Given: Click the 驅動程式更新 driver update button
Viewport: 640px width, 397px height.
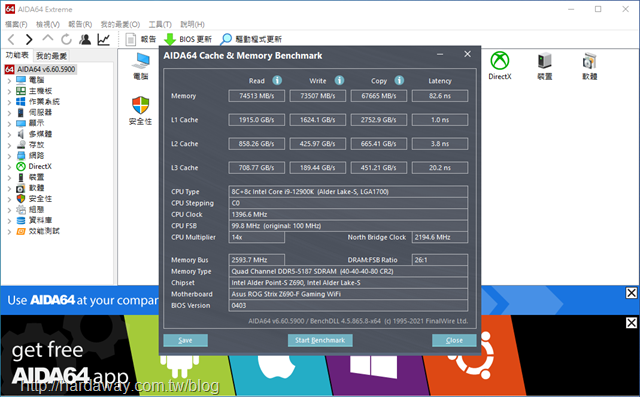Looking at the screenshot, I should (251, 39).
